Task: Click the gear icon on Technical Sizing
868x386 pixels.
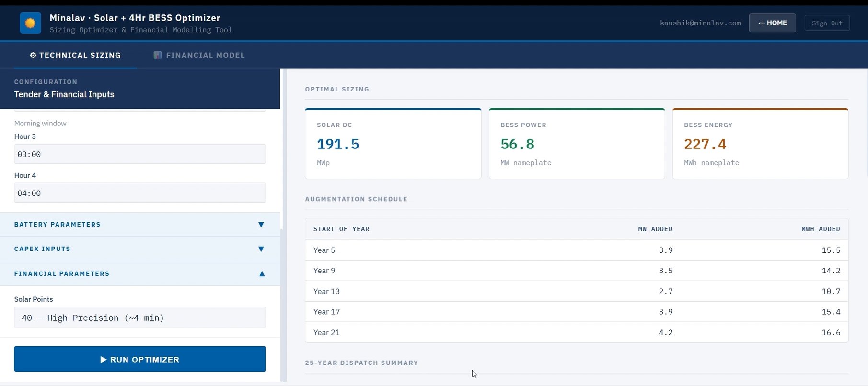Action: coord(33,55)
